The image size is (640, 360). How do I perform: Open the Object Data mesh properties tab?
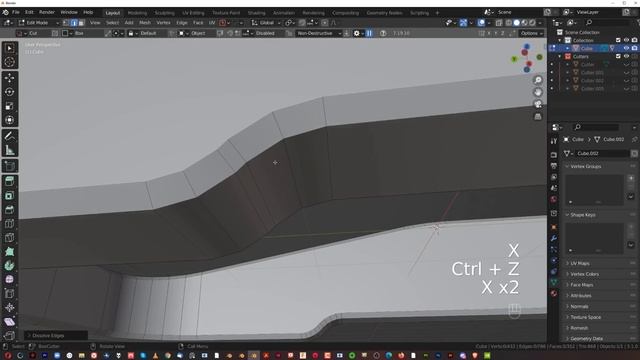pyautogui.click(x=554, y=282)
